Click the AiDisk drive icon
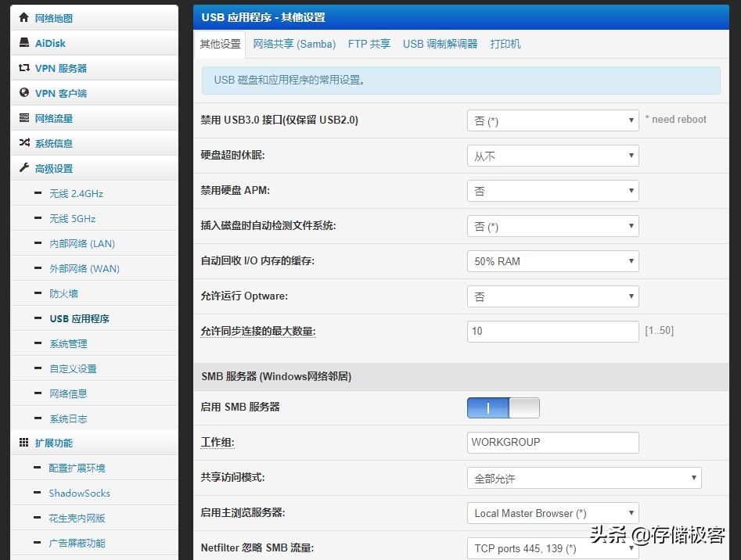 coord(24,43)
